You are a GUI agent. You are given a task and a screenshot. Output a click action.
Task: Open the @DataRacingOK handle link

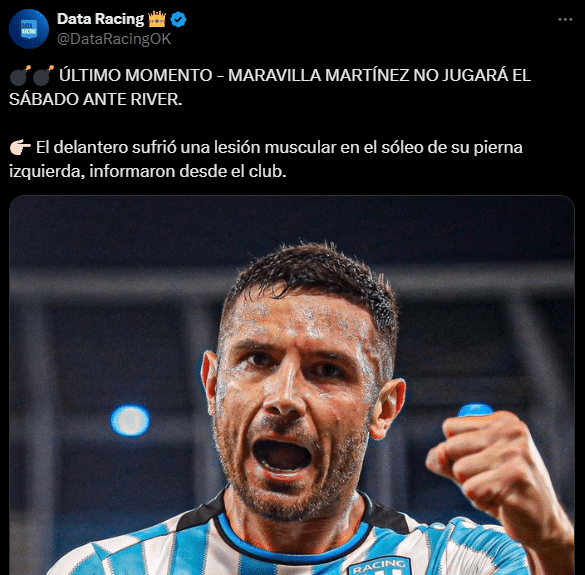click(x=114, y=39)
